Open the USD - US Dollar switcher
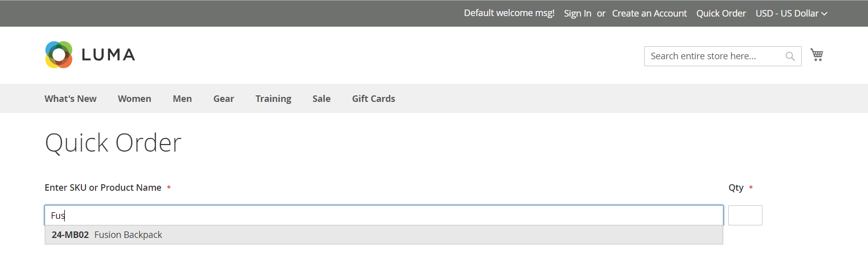868x253 pixels. (791, 14)
